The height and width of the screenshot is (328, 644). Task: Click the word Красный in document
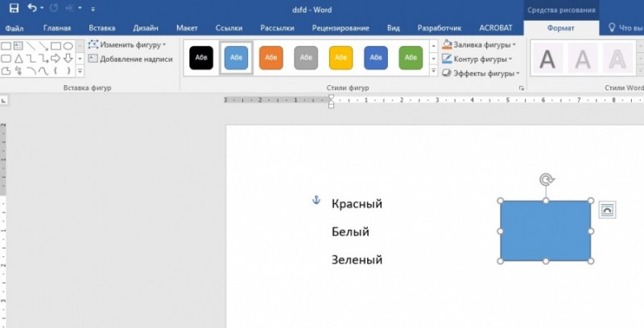pyautogui.click(x=357, y=203)
